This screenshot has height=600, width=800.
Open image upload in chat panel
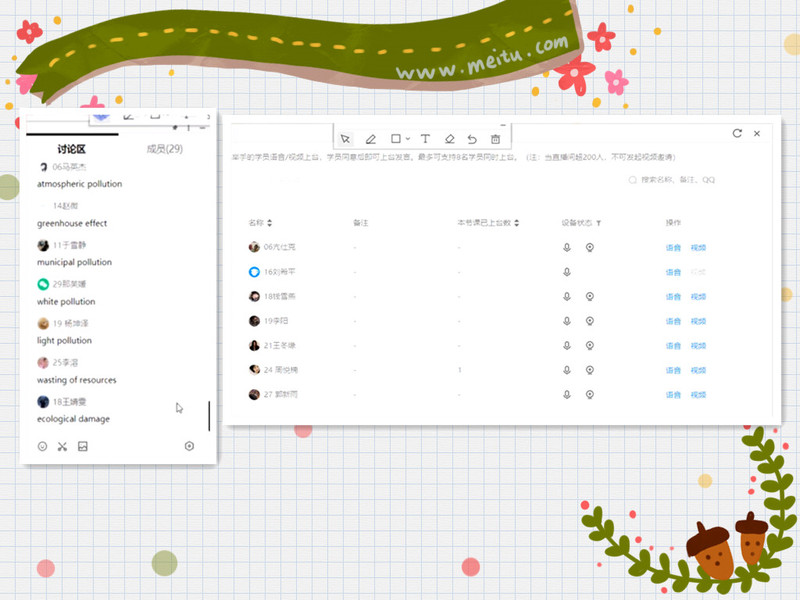point(83,446)
